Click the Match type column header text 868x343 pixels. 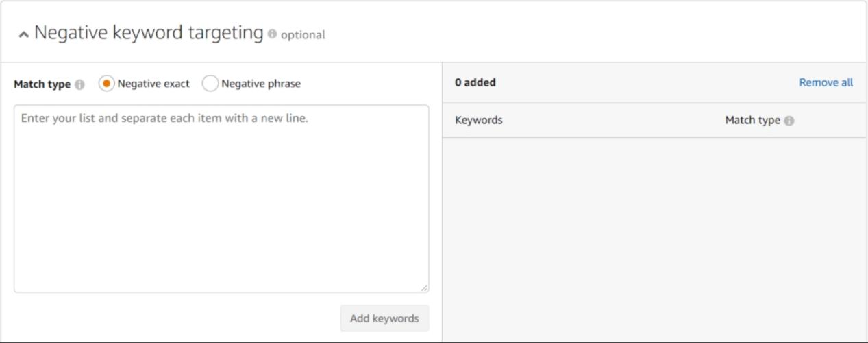[752, 120]
